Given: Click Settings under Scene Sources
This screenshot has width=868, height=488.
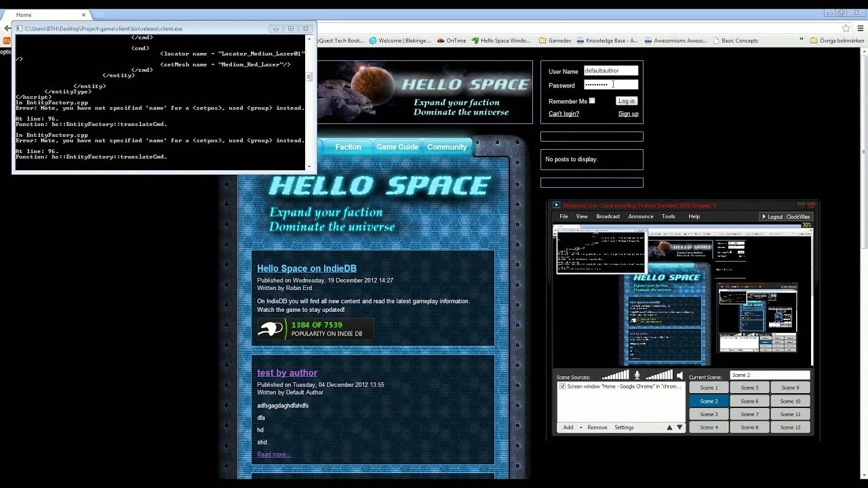Looking at the screenshot, I should pos(624,428).
